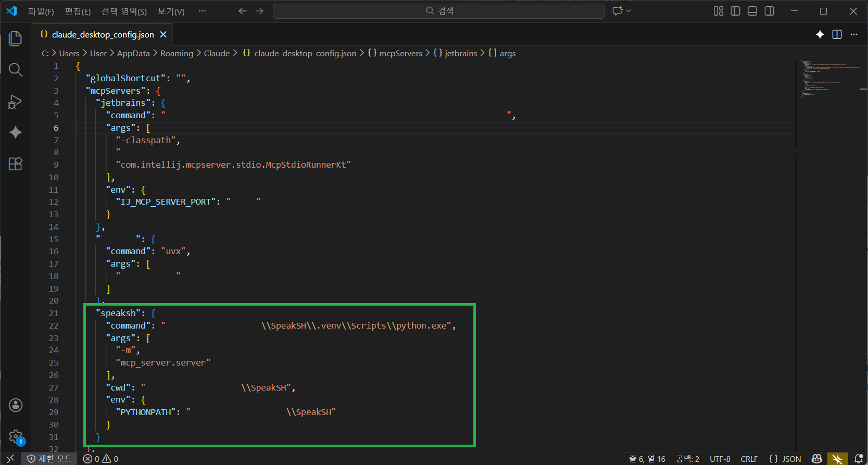Screen dimensions: 868x465
Task: Select the claude_desktop_config.json tab
Action: click(x=103, y=34)
